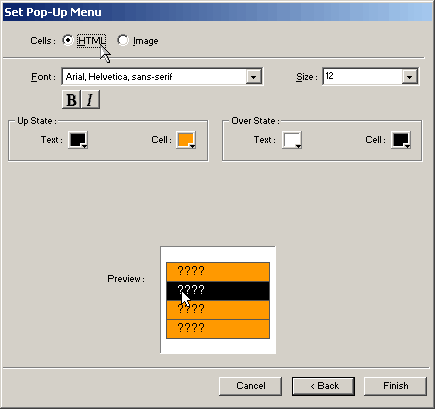Click the first orange preview menu item

218,272
